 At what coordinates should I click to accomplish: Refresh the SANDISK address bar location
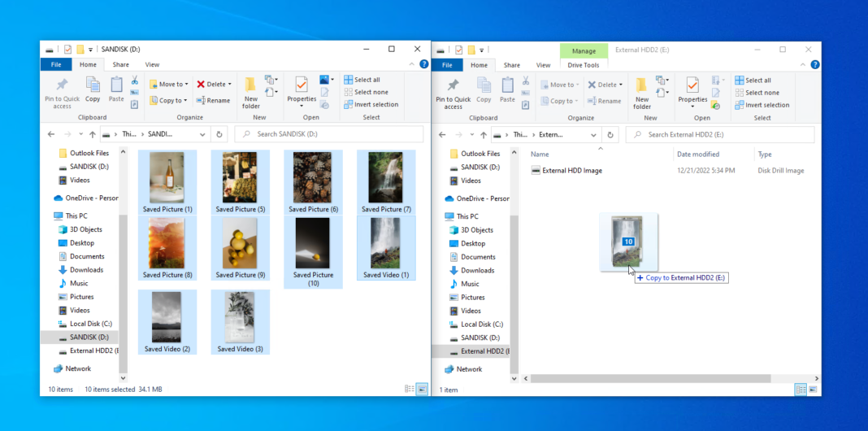(x=219, y=134)
